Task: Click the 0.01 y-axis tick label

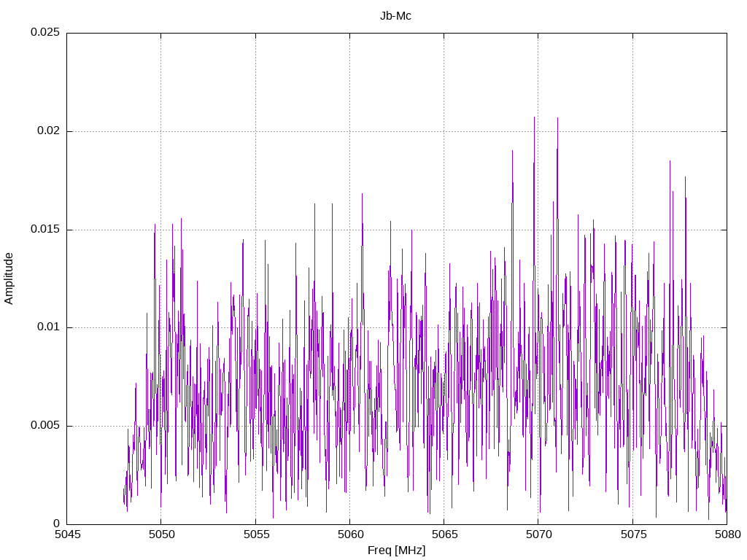Action: (x=49, y=327)
